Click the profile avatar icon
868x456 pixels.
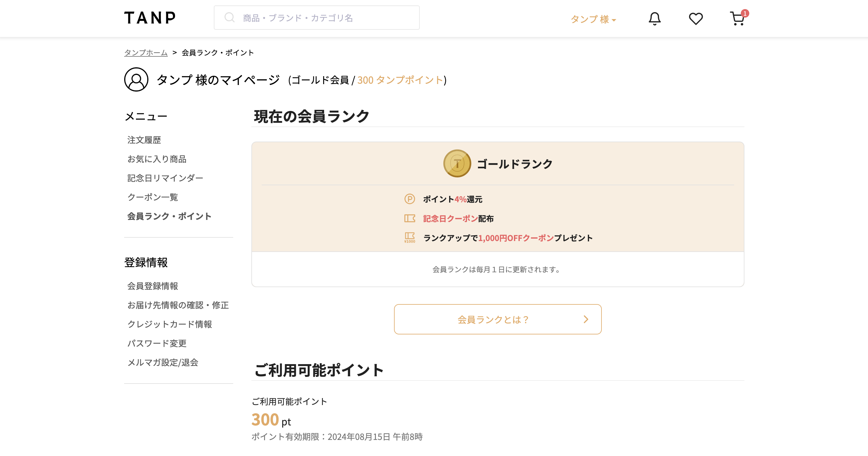click(136, 80)
